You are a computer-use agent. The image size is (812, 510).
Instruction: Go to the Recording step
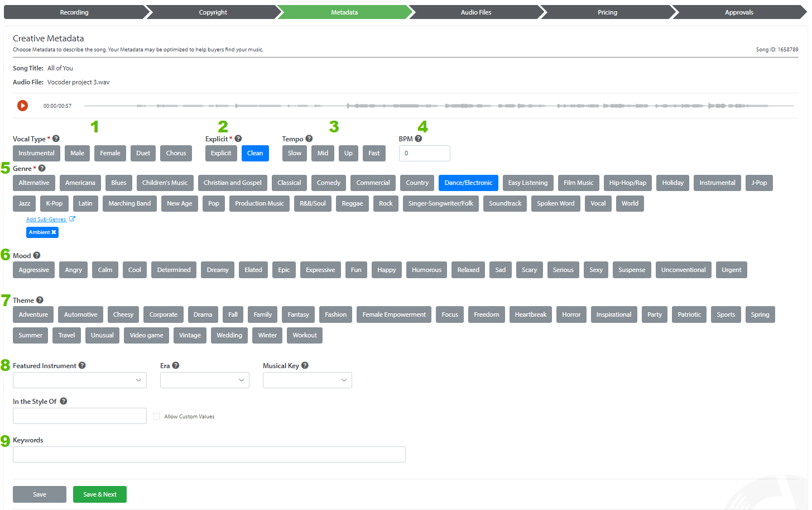(74, 12)
